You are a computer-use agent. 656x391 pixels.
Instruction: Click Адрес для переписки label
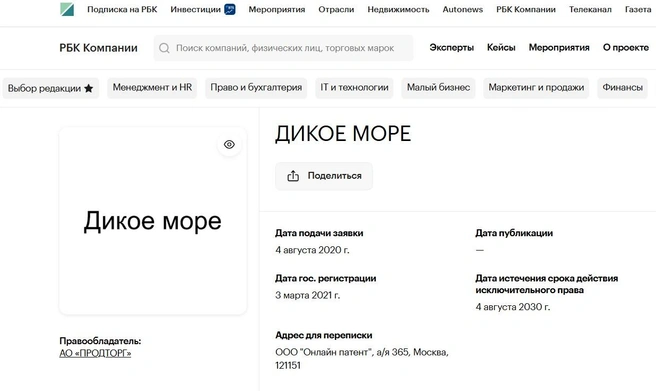(324, 335)
